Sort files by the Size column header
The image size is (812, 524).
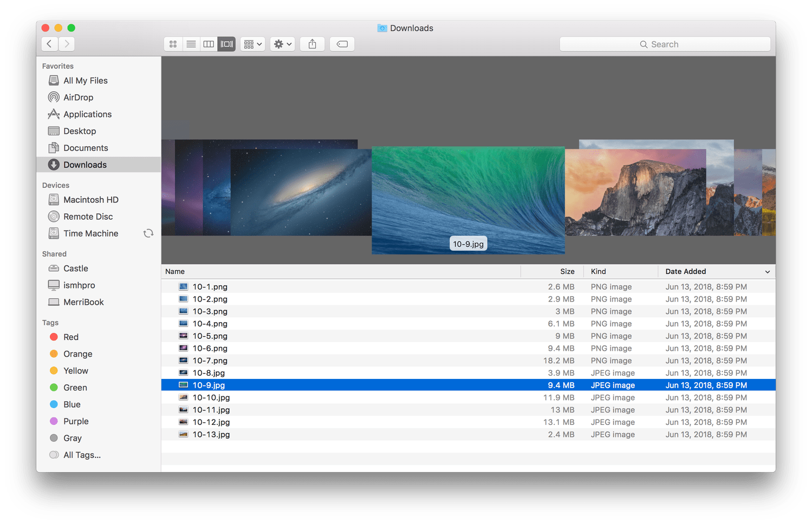(x=567, y=272)
